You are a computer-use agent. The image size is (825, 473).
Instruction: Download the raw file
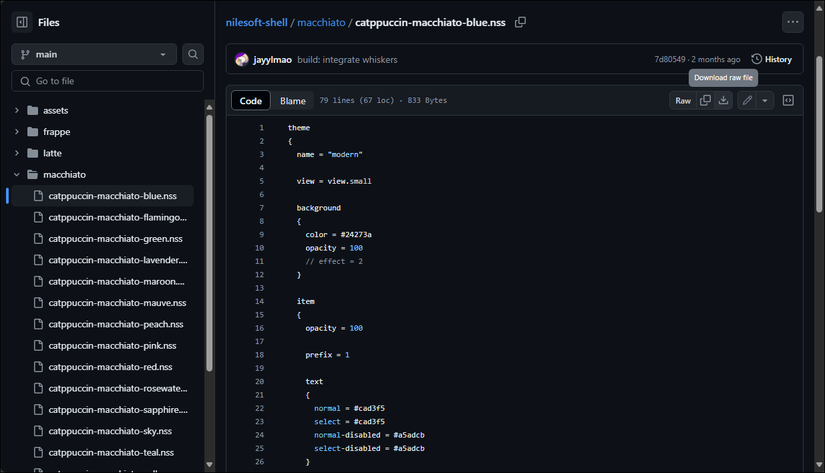724,101
